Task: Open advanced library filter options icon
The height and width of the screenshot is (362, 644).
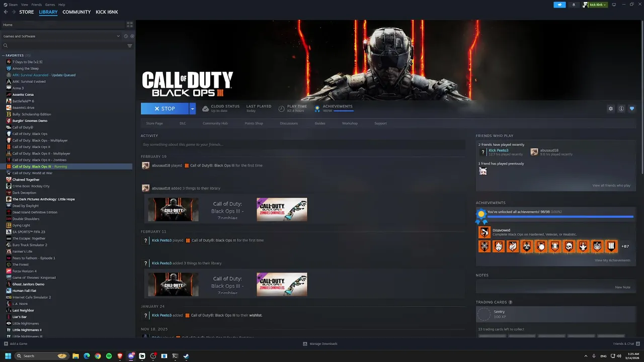Action: click(x=130, y=46)
